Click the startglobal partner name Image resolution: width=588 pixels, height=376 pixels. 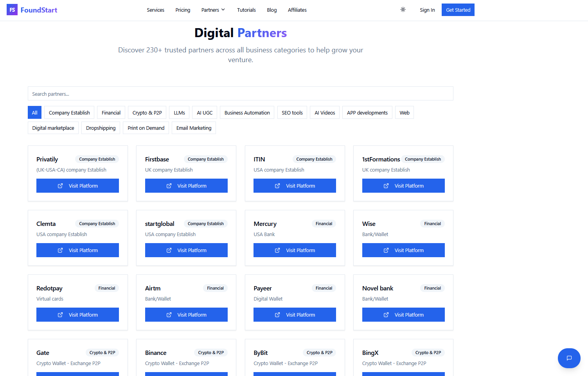[x=160, y=224]
